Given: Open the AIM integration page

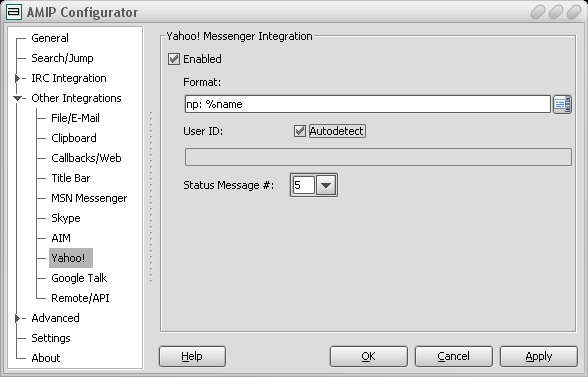Looking at the screenshot, I should click(61, 238).
